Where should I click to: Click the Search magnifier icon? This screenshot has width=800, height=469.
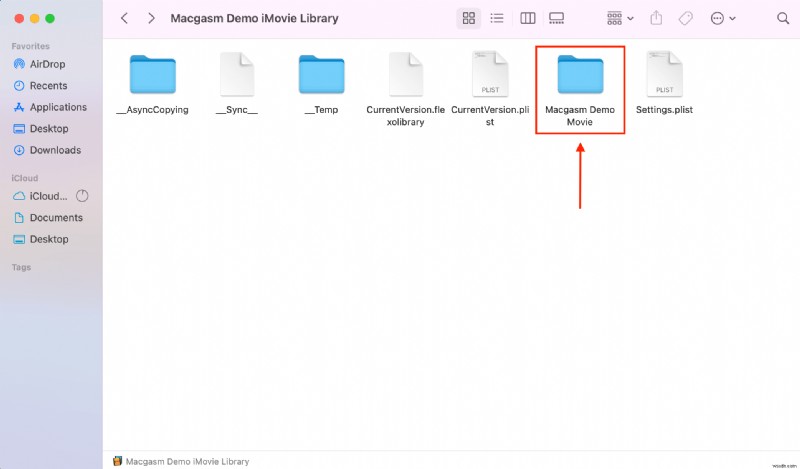783,18
